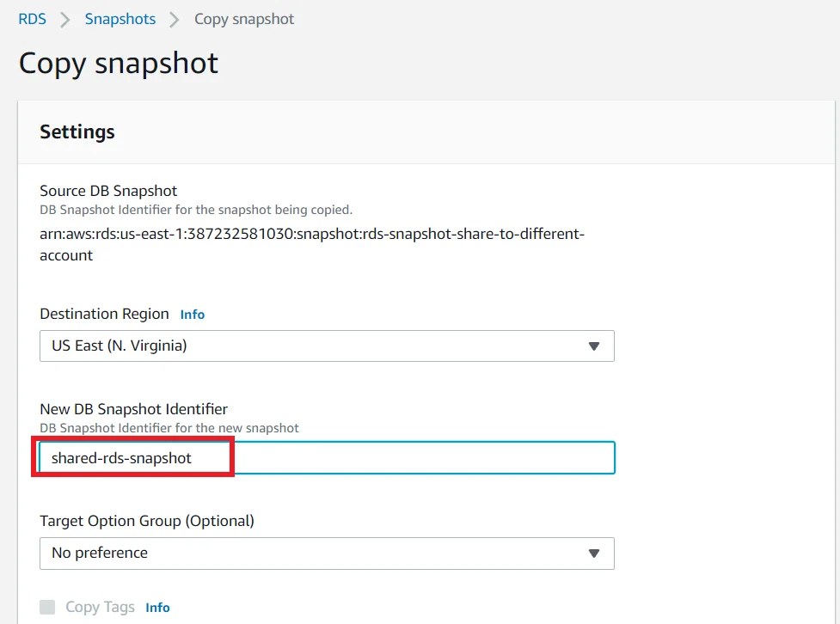
Task: Select "Copy snapshot" in the breadcrumb
Action: click(x=244, y=18)
